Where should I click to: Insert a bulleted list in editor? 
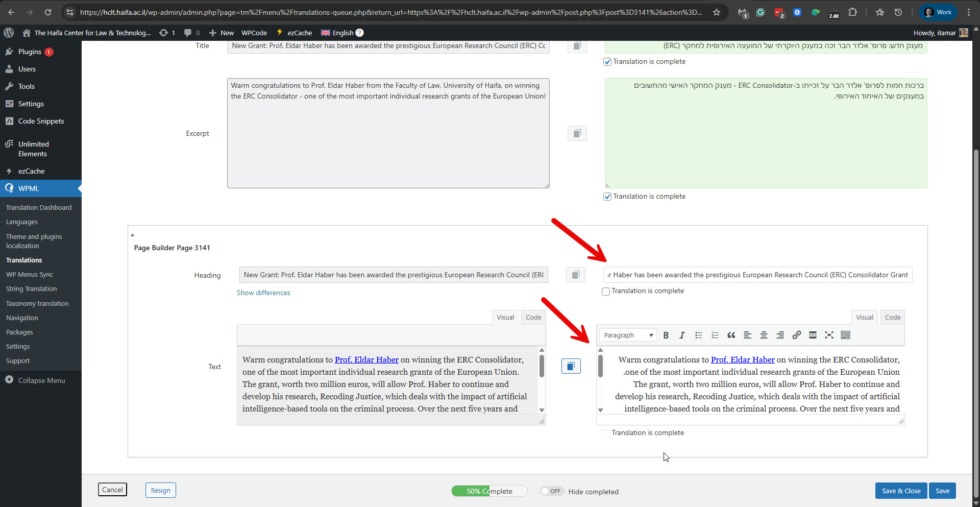[x=698, y=335]
